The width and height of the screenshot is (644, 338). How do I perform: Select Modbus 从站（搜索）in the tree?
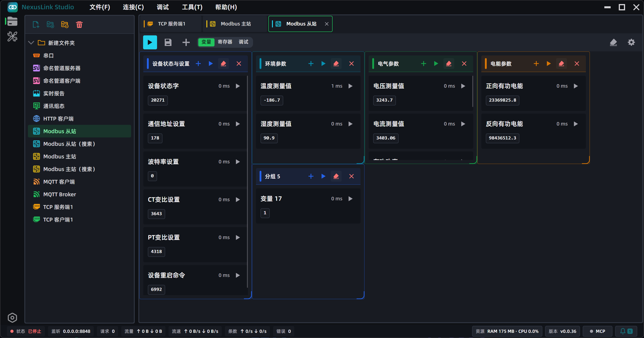(80, 144)
